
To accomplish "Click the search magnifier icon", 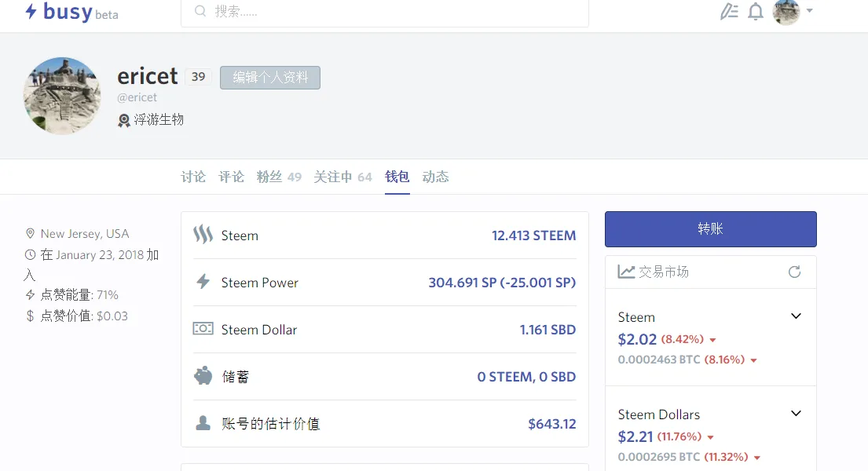I will [200, 11].
